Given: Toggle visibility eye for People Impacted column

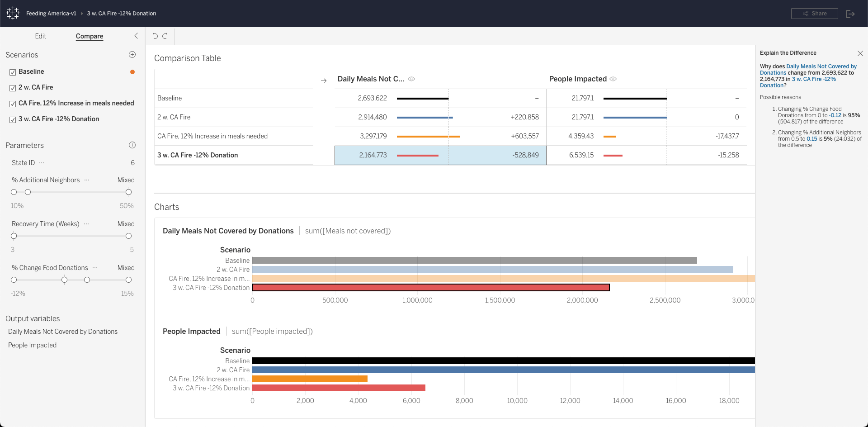Looking at the screenshot, I should tap(613, 79).
